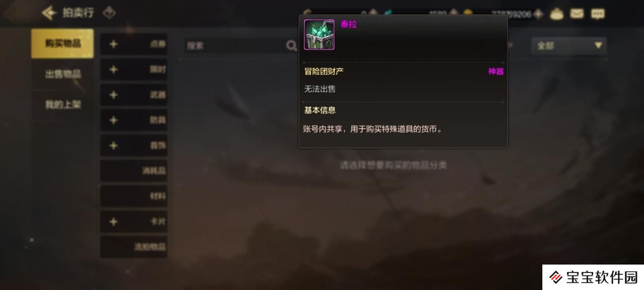Expand the 卡片 category

[134, 222]
